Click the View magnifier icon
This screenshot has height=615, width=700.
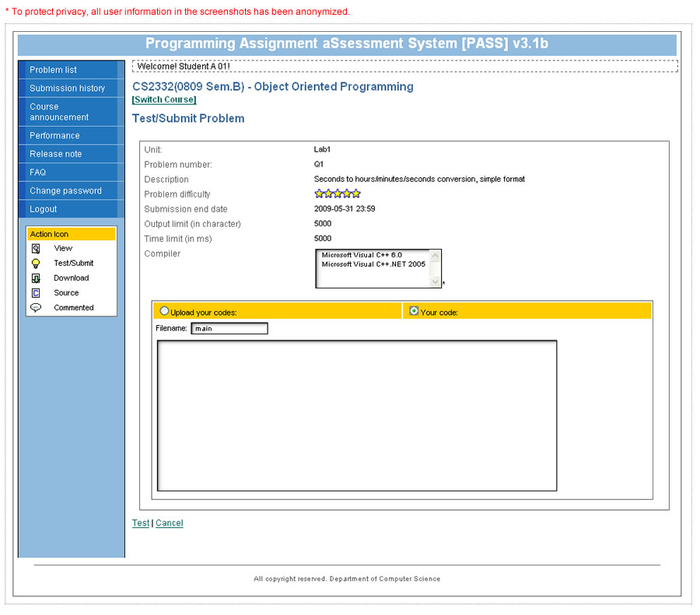[36, 249]
